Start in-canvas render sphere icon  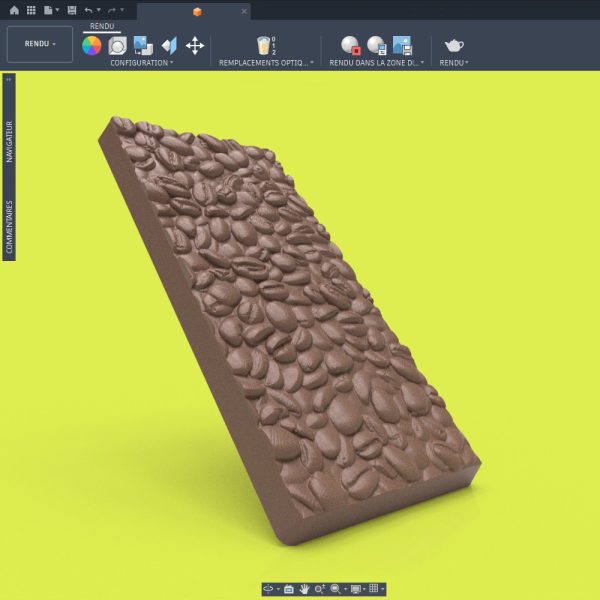351,46
